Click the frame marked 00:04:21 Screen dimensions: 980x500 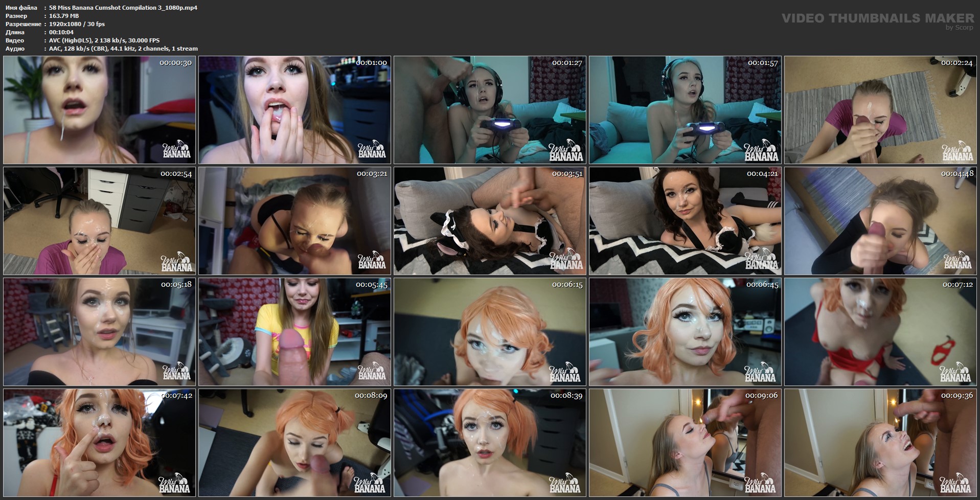click(685, 221)
